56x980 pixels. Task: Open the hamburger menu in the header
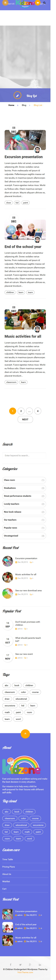5,3
